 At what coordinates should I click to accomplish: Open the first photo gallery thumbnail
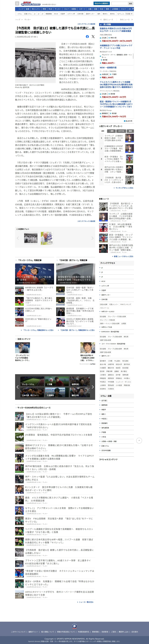(x=31, y=238)
